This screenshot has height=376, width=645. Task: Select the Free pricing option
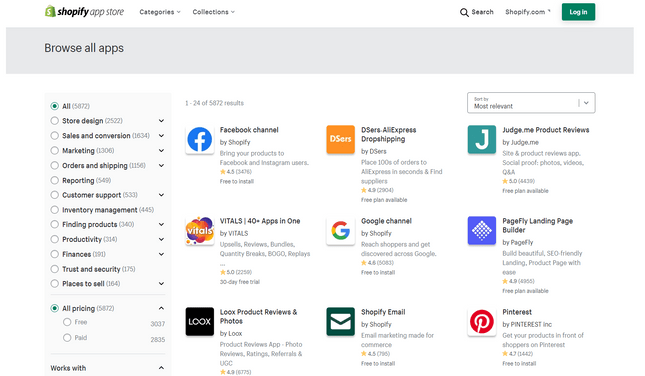pos(67,322)
